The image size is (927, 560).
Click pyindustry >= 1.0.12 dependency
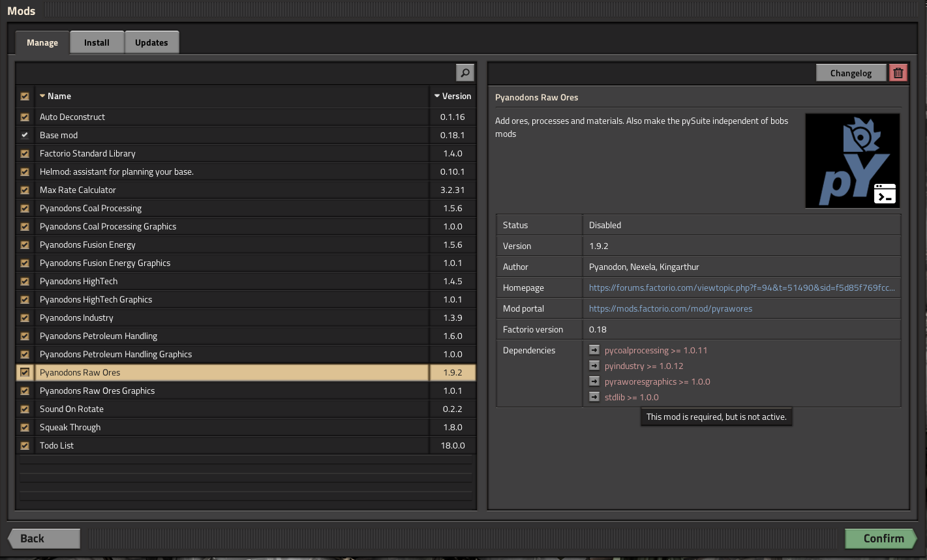point(644,366)
